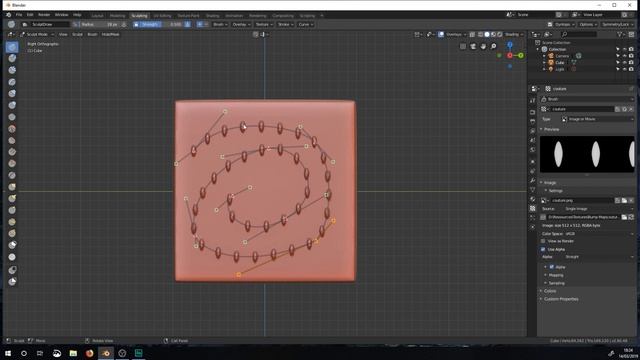Open image file browser next to couture.png
640x360 pixels.
624,200
